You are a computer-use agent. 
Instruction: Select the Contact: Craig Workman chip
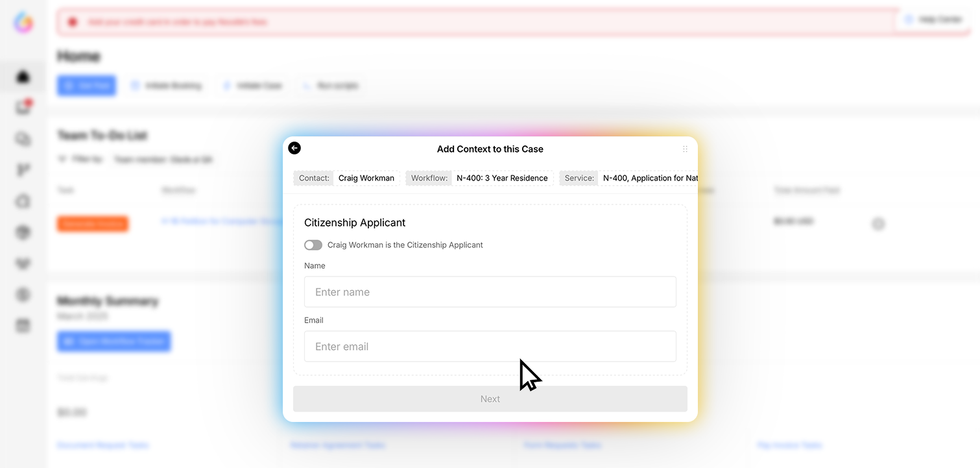click(x=347, y=178)
